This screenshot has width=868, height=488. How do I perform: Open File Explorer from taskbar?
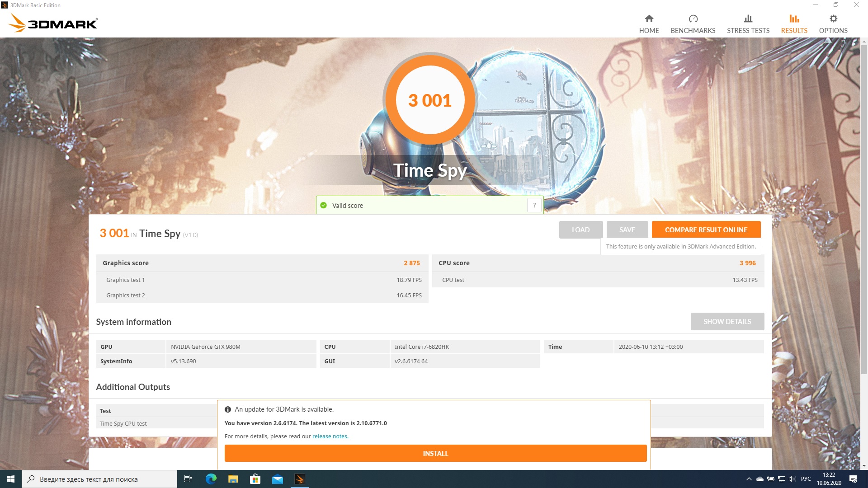(x=233, y=479)
